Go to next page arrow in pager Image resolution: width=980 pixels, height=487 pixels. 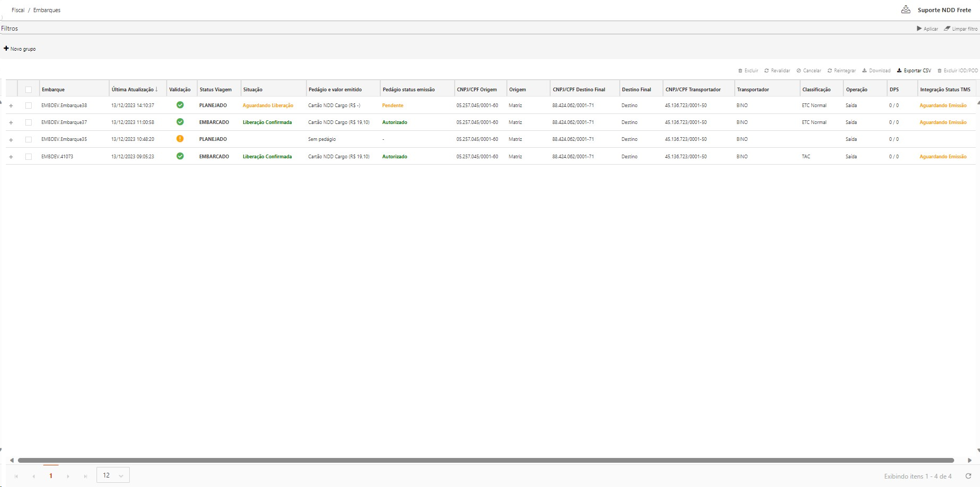68,476
